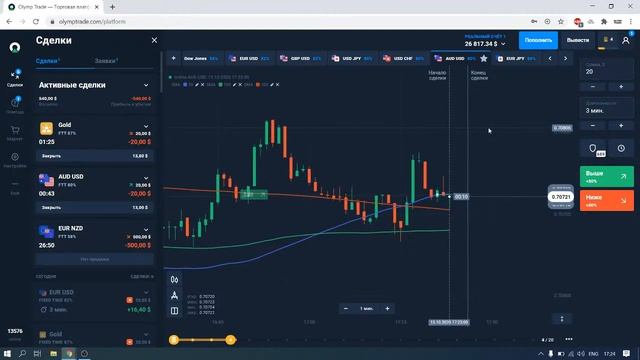The width and height of the screenshot is (640, 360).
Task: Switch to the EUR JPY asset tab
Action: click(x=516, y=58)
